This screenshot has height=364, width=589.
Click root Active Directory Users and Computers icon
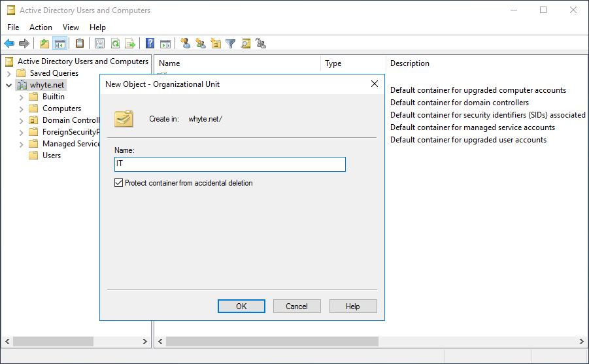[9, 61]
